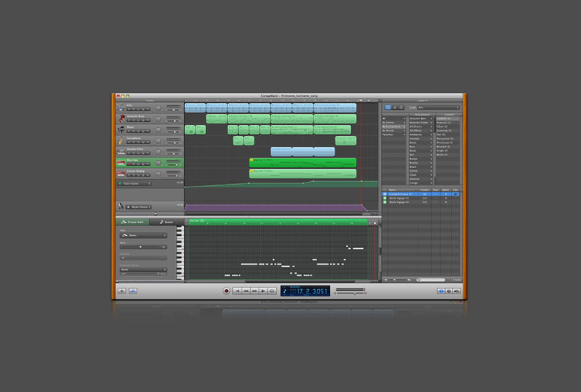Go to beginning of the song

237,291
